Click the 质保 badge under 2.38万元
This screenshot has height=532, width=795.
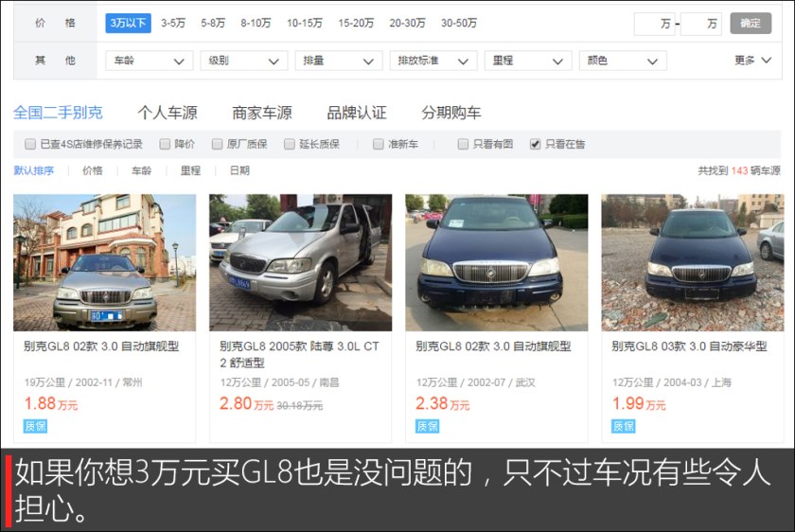coord(428,427)
